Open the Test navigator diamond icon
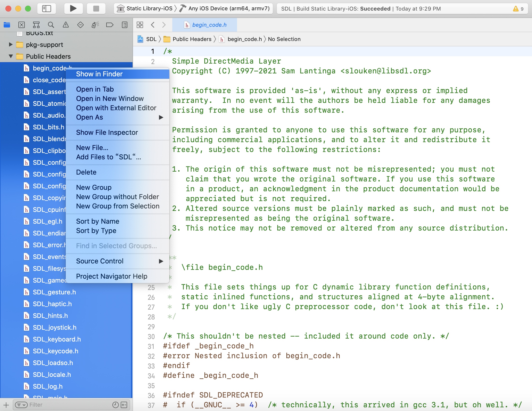Viewport: 532px width, 411px height. click(x=80, y=25)
